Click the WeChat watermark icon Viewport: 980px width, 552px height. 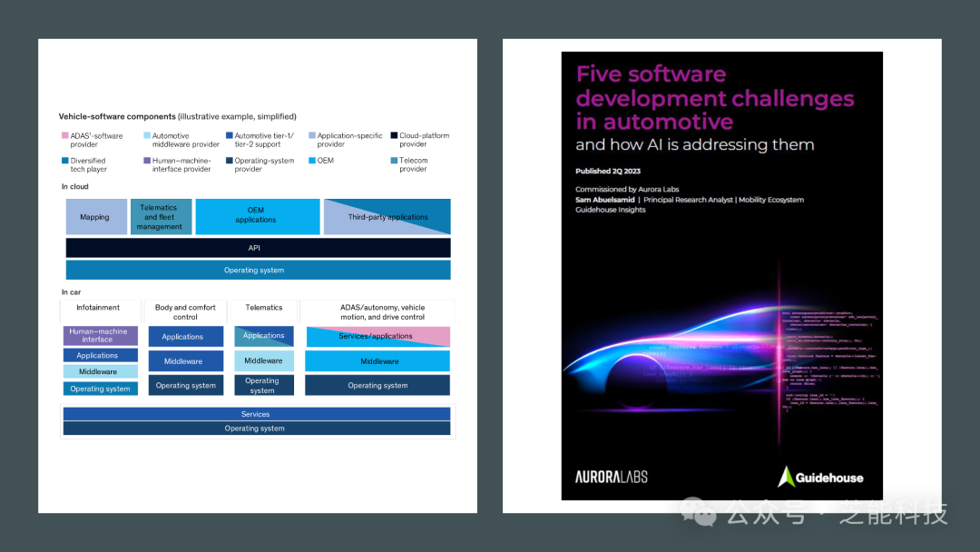coord(698,511)
